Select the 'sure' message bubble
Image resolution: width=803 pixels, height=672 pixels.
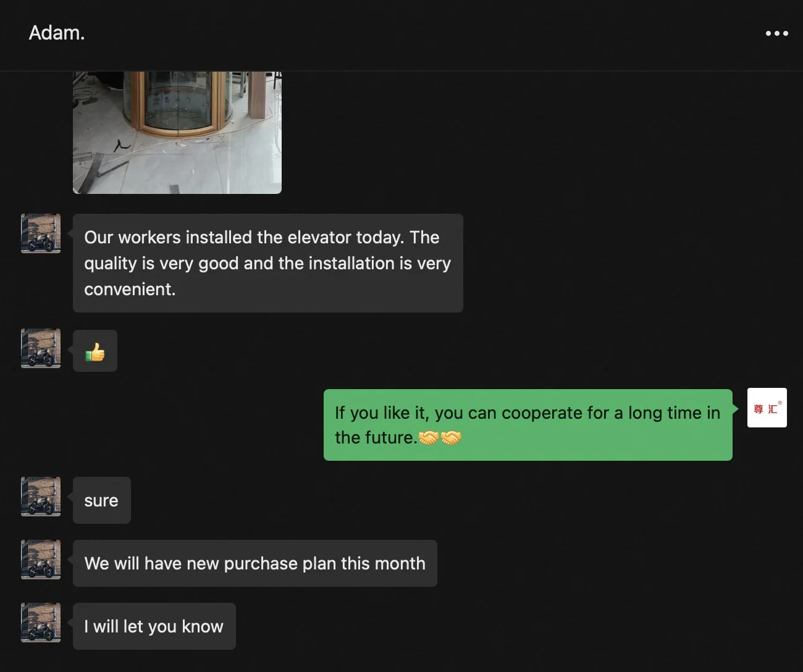(x=102, y=500)
